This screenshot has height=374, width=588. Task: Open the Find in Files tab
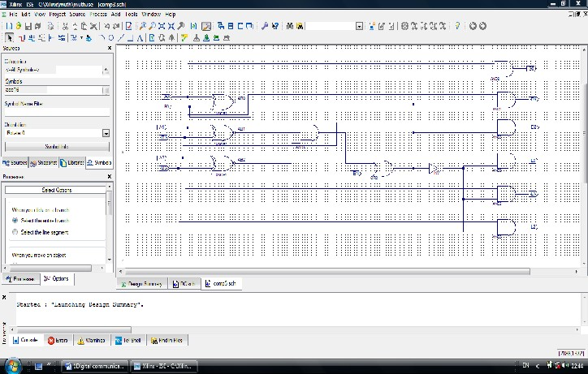click(166, 340)
